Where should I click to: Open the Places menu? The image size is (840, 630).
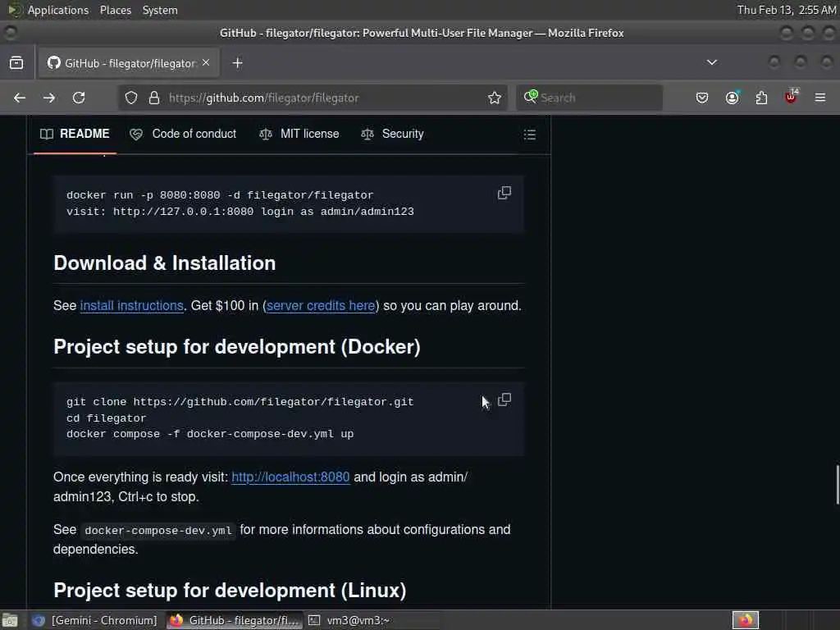click(x=116, y=10)
